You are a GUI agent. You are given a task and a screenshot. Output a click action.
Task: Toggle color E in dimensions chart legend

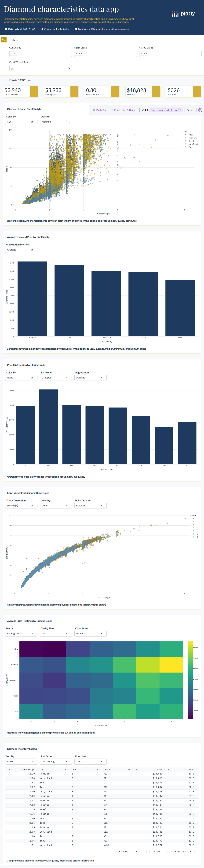[x=197, y=519]
